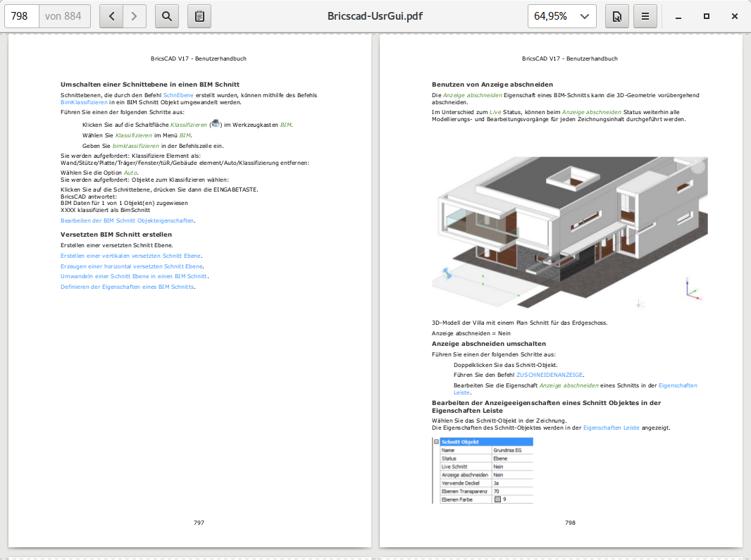
Task: Click the 64,95% zoom text field
Action: point(551,16)
